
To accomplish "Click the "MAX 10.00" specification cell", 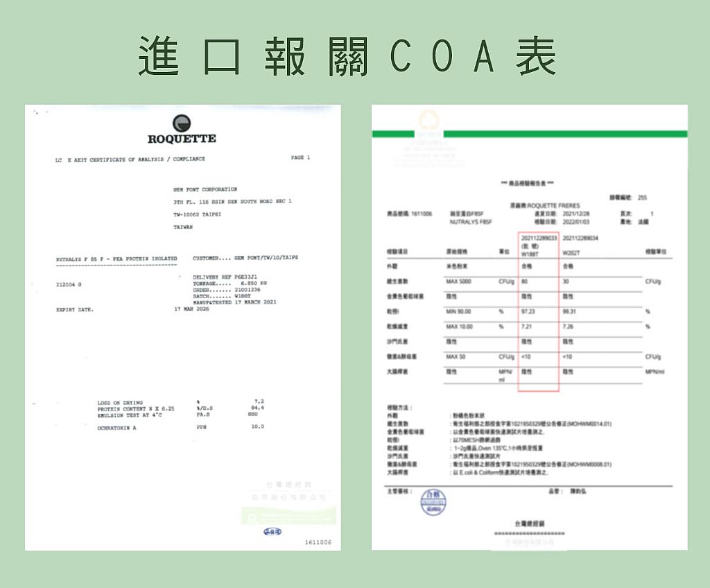I will [x=460, y=327].
